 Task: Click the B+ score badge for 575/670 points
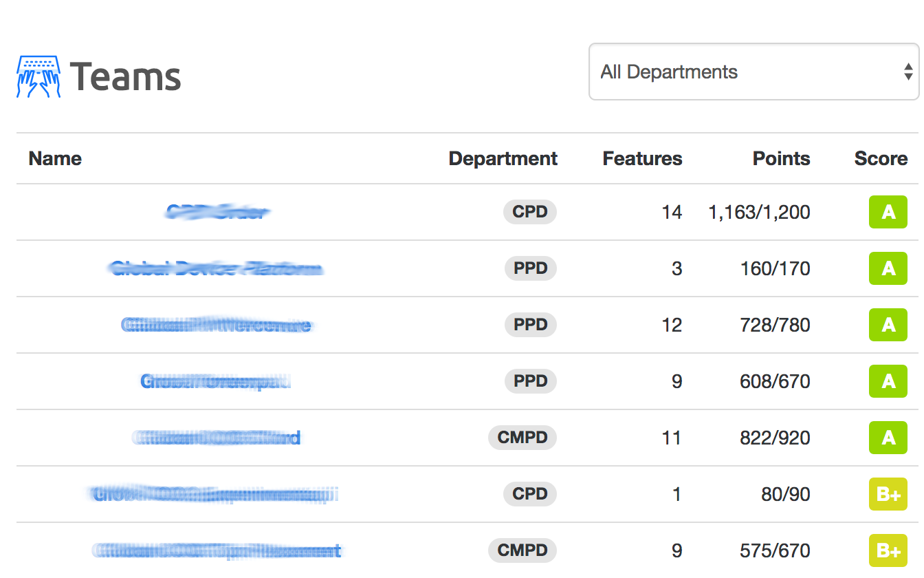(x=888, y=550)
